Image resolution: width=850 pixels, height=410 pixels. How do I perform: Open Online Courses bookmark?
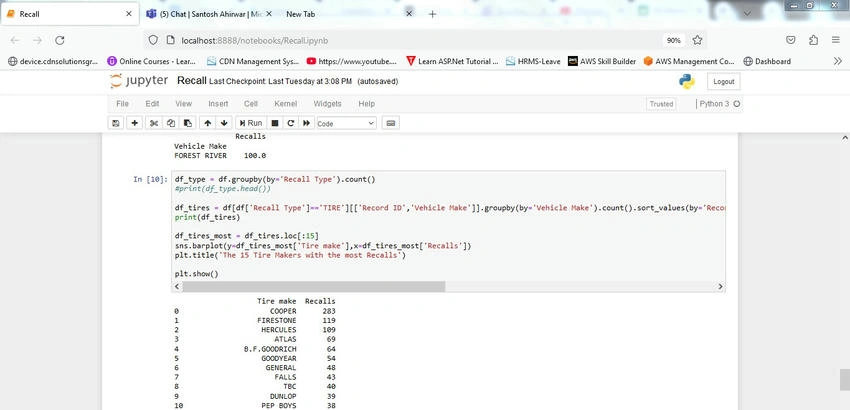click(x=152, y=61)
